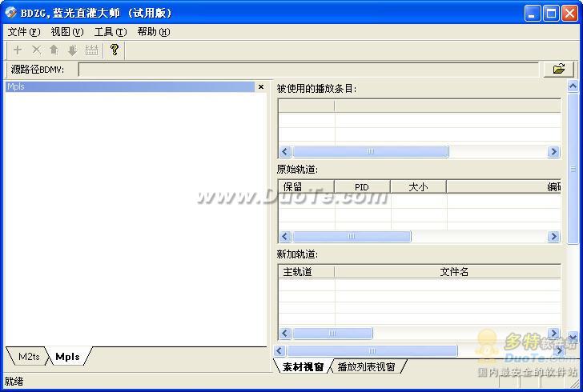Click the right panel vertical scroll up arrow

pos(573,86)
